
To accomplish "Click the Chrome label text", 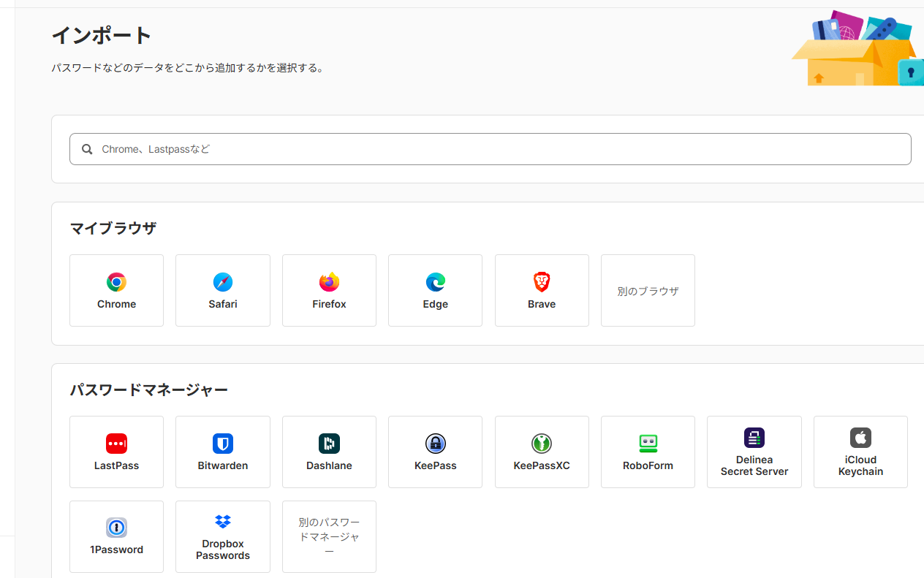I will [116, 304].
